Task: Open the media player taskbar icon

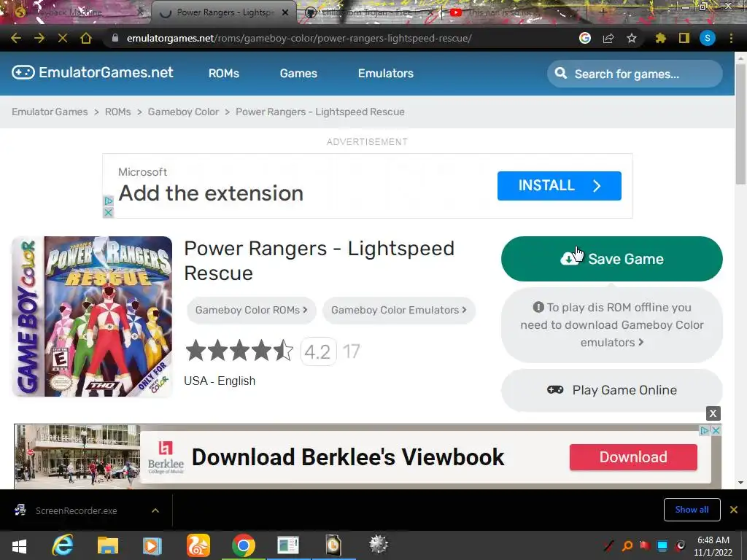Action: tap(152, 545)
